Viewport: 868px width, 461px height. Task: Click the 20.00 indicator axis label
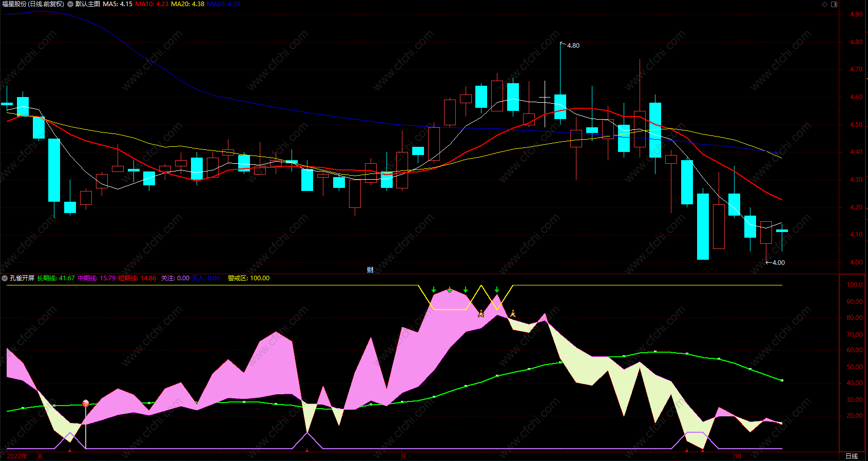tap(855, 416)
